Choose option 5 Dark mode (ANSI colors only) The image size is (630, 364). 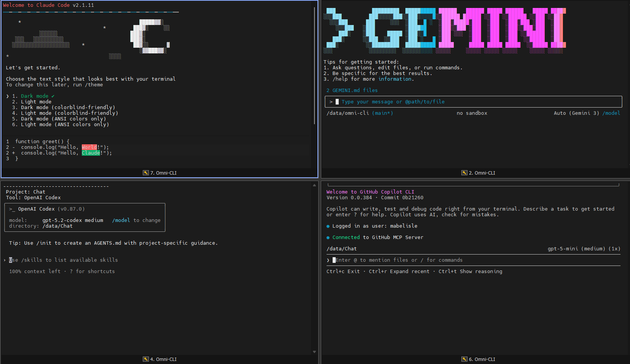click(x=59, y=119)
